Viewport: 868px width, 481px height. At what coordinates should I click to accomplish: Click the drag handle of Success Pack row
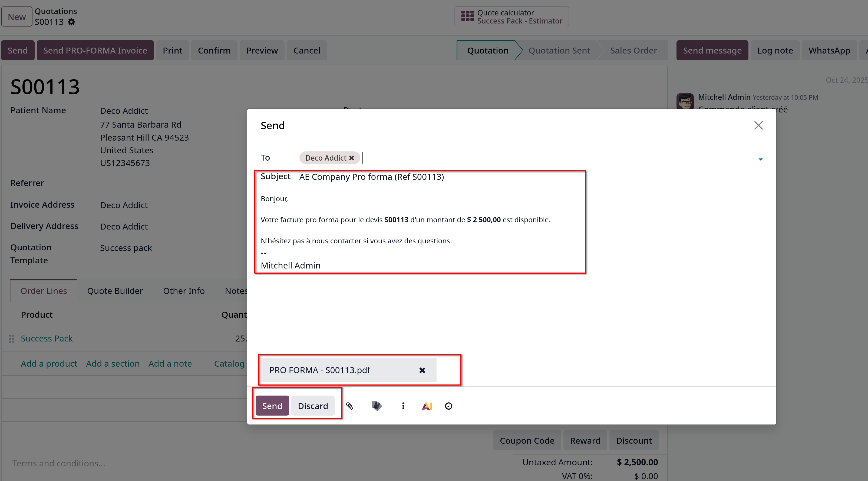point(12,339)
